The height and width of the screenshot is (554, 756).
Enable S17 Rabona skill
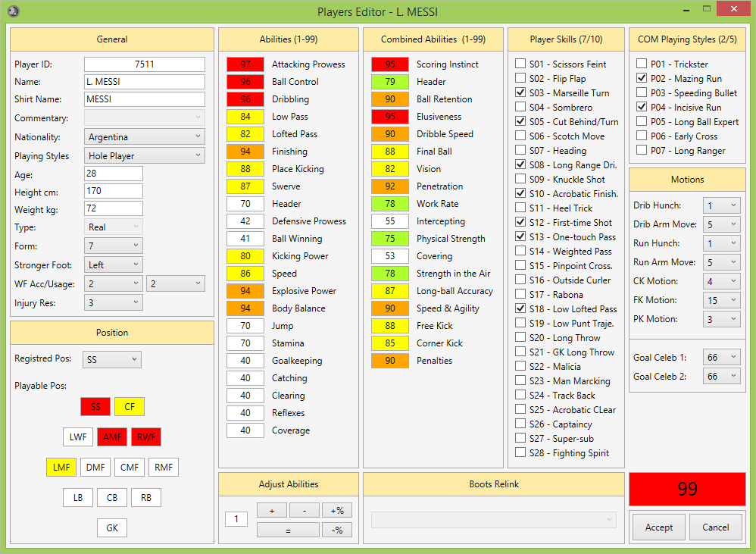520,293
